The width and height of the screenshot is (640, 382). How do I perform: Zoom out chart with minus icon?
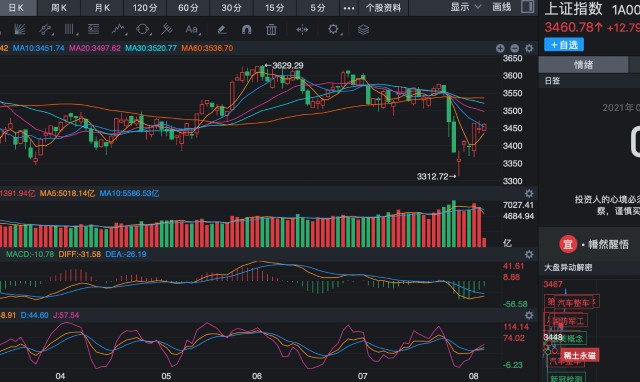[x=514, y=48]
